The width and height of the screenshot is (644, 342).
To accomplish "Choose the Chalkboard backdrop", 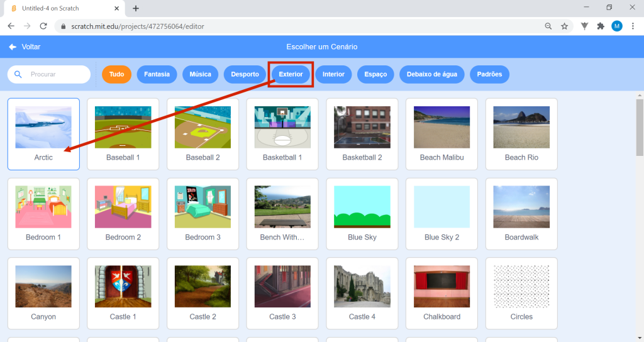I will coord(442,293).
